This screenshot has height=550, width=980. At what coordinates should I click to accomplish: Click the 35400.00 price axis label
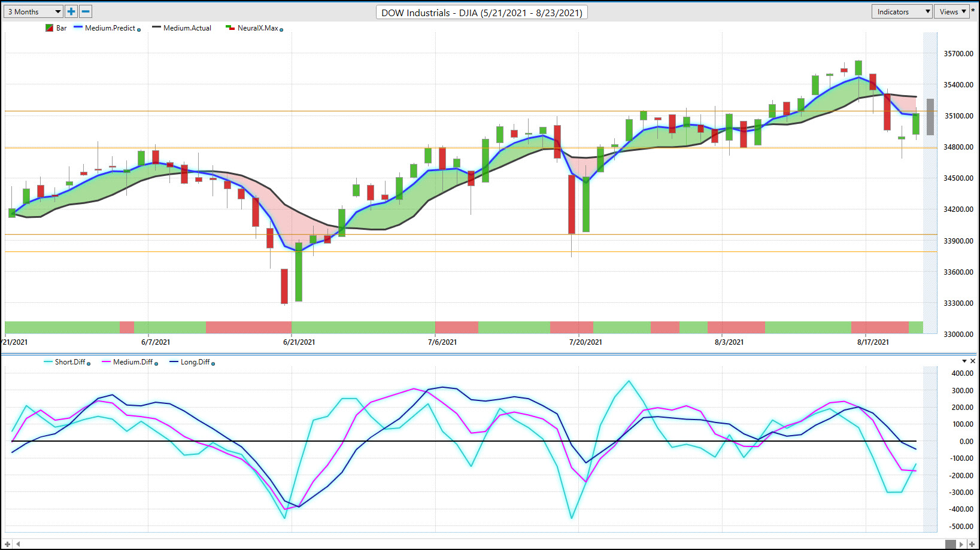point(958,85)
